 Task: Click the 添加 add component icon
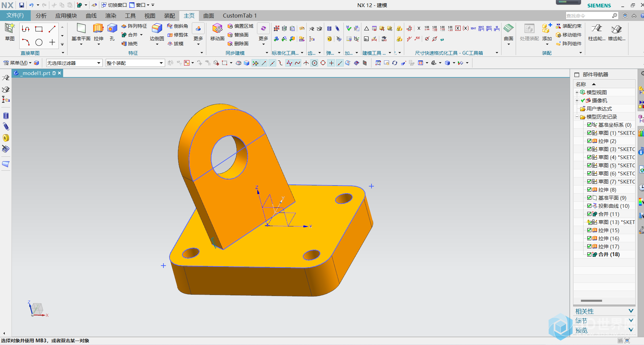(x=547, y=32)
